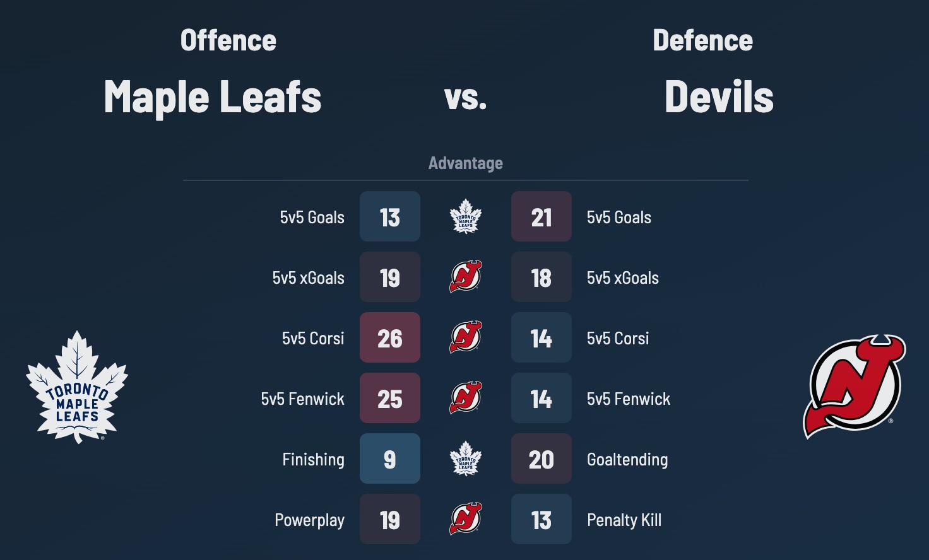Viewport: 929px width, 560px height.
Task: Select the Devils 5v5 Goals rank 21 box
Action: pyautogui.click(x=541, y=216)
